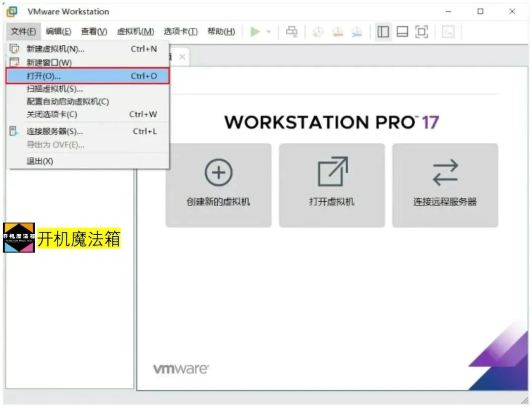The height and width of the screenshot is (408, 532).
Task: Select 连接服务器(S)... menu entry
Action: point(88,131)
